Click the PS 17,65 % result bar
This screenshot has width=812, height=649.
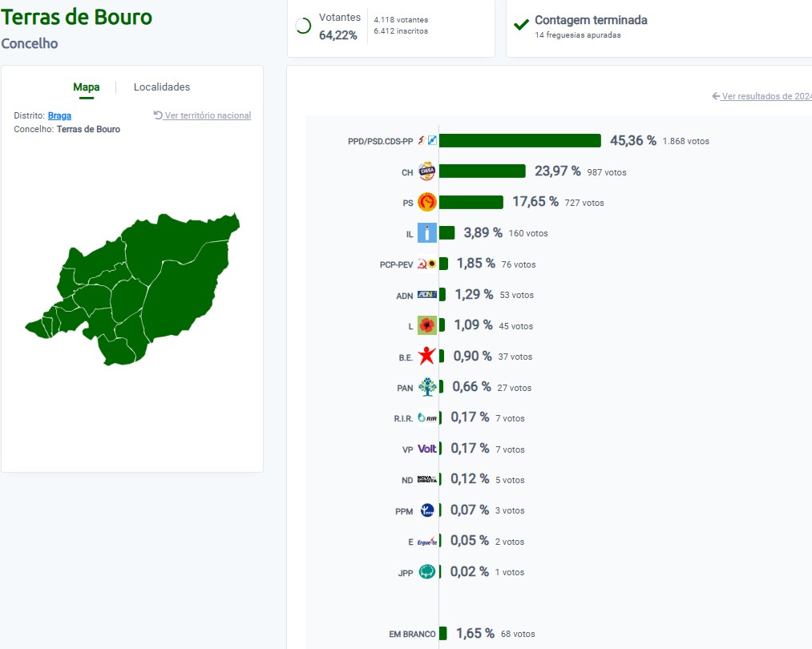[471, 202]
